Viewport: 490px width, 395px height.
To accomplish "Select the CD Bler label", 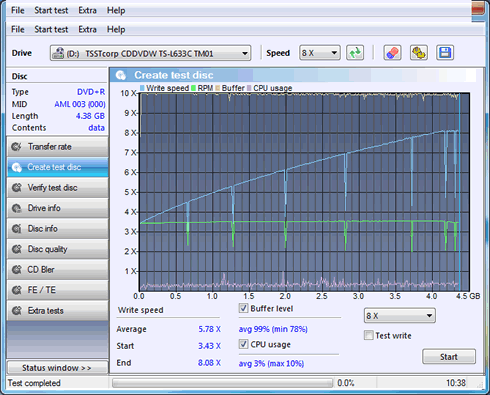I will pyautogui.click(x=41, y=270).
